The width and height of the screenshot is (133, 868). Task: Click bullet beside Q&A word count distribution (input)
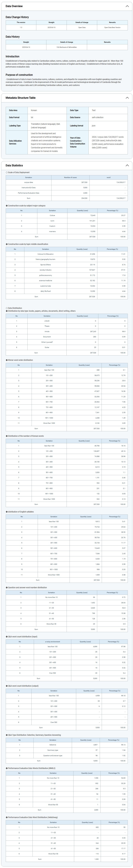pos(7,636)
